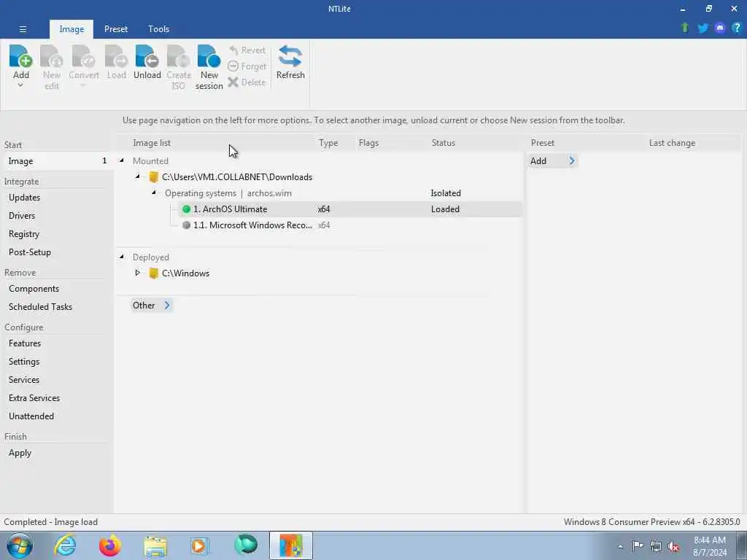The height and width of the screenshot is (560, 747).
Task: Collapse the Downloads folder node
Action: pyautogui.click(x=138, y=176)
